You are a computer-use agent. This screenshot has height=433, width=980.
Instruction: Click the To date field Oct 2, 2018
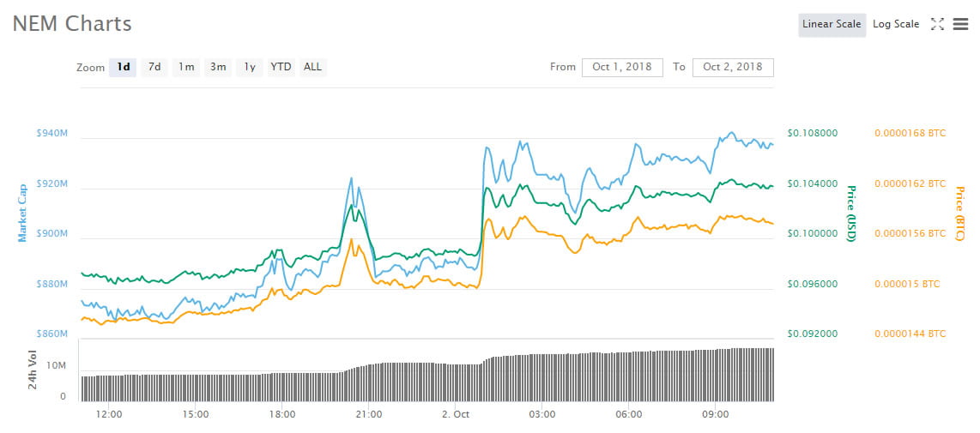(733, 67)
